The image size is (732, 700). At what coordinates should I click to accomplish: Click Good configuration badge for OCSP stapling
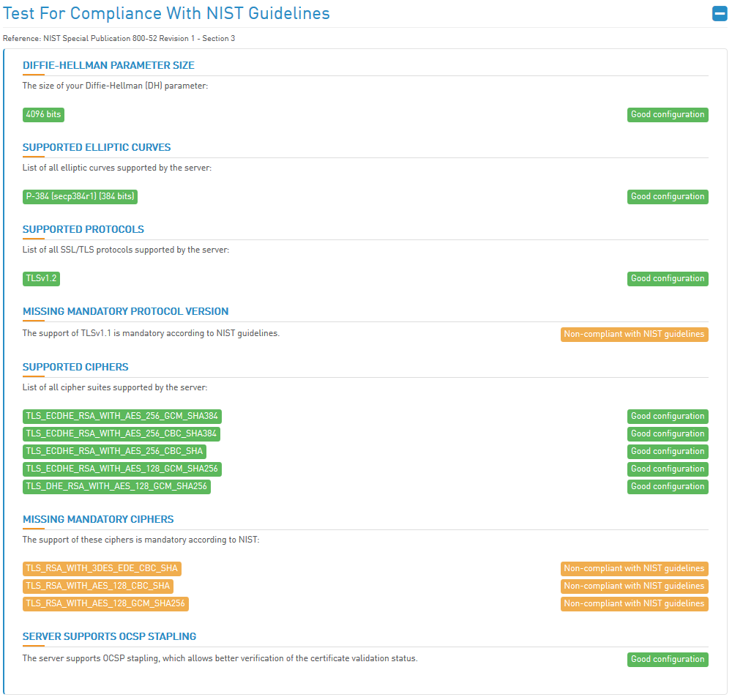(668, 660)
